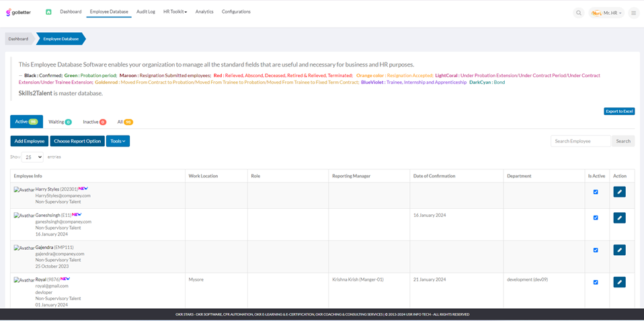Open Audit Log nav item
Image resolution: width=644 pixels, height=321 pixels.
point(146,12)
